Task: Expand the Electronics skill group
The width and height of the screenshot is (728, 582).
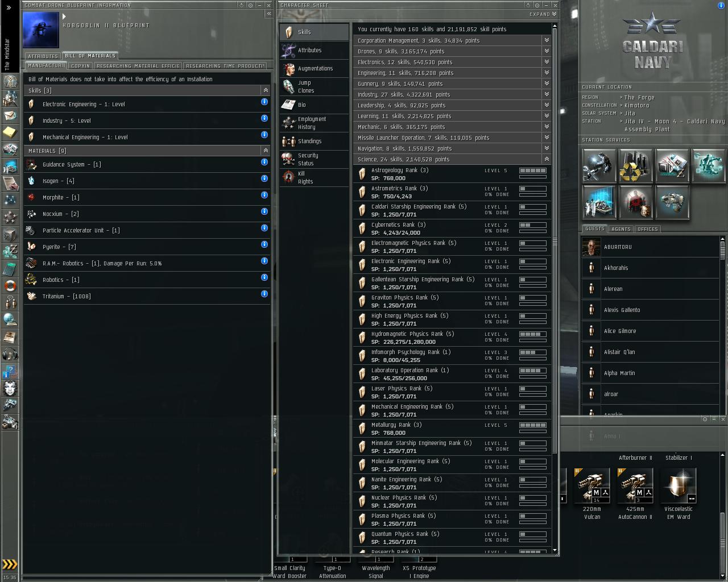Action: pyautogui.click(x=546, y=62)
